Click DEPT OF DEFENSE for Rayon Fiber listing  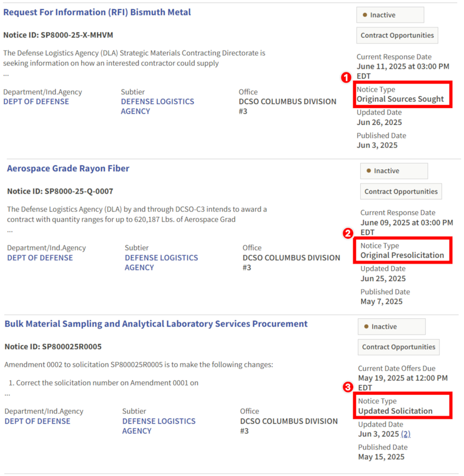coord(39,258)
